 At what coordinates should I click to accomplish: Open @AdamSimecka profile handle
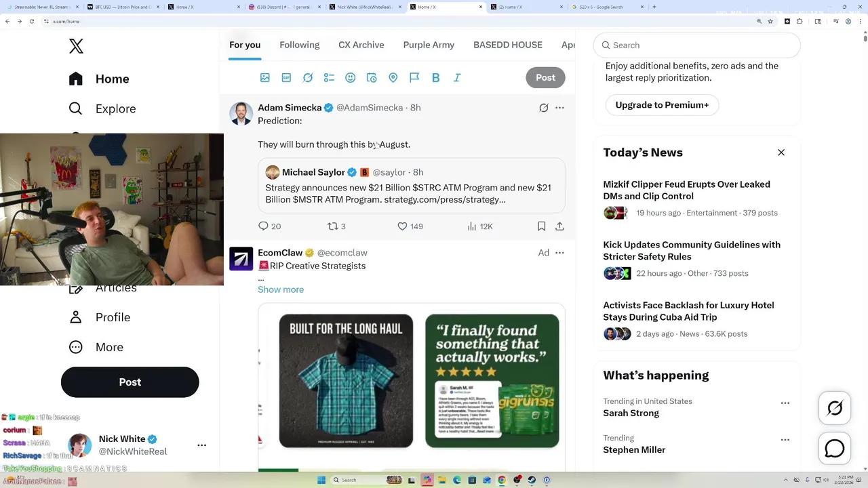(x=370, y=108)
